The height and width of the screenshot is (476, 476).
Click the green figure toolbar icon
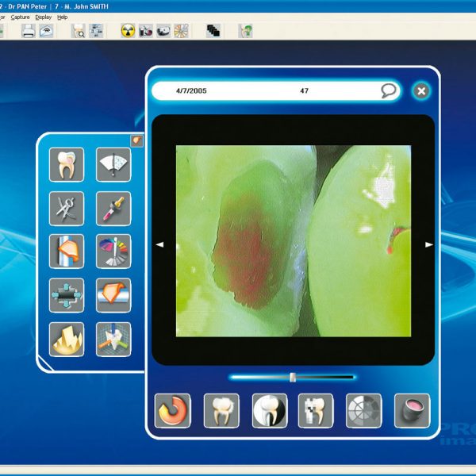245,31
